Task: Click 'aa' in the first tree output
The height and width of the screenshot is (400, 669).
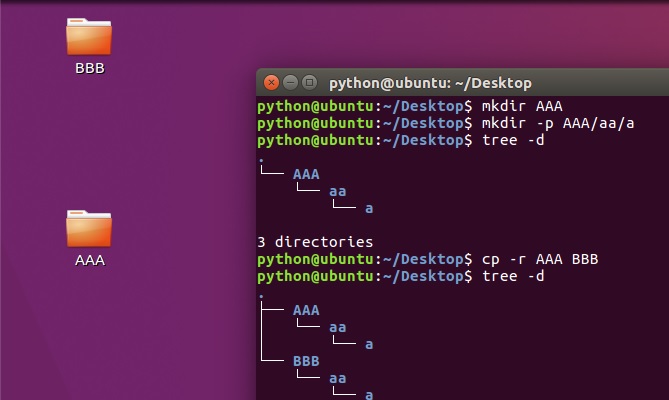Action: [337, 191]
